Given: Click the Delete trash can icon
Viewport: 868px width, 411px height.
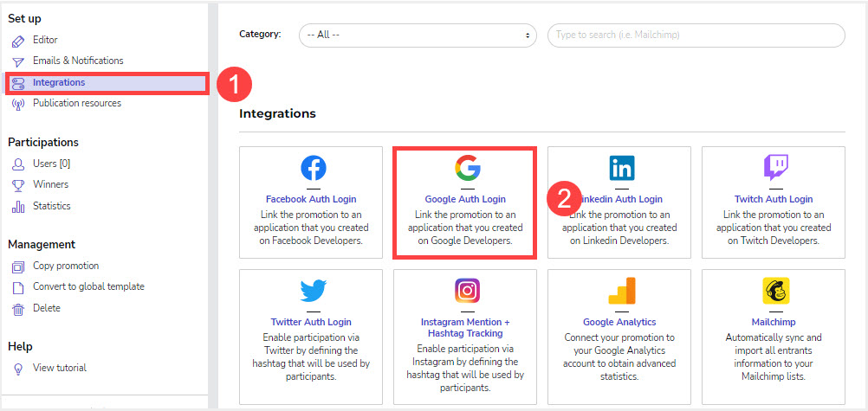Looking at the screenshot, I should (x=18, y=309).
